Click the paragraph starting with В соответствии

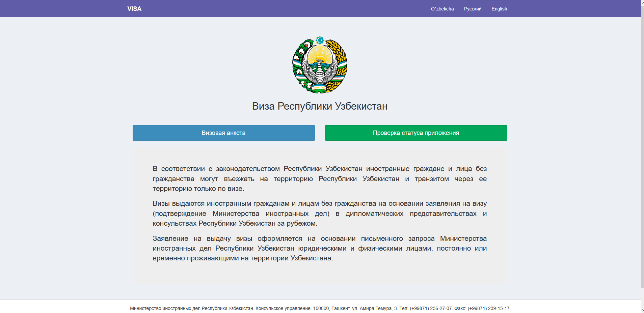320,178
